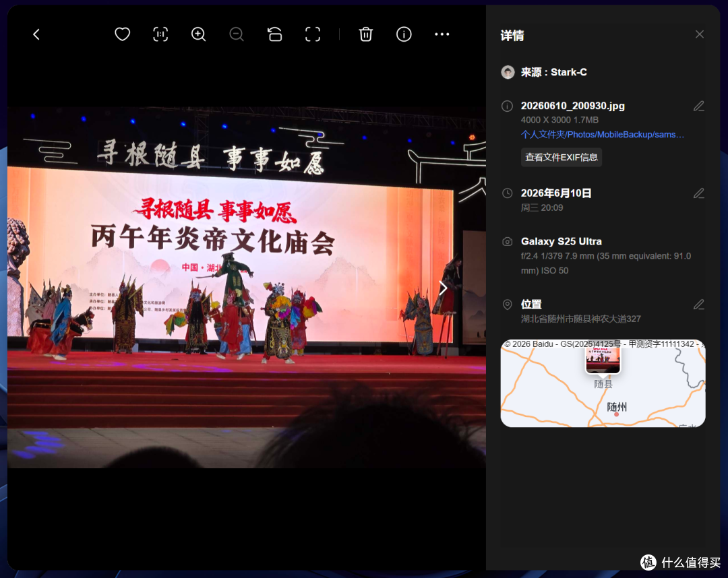The width and height of the screenshot is (728, 578).
Task: Open the Baidu map preview
Action: pyautogui.click(x=603, y=383)
